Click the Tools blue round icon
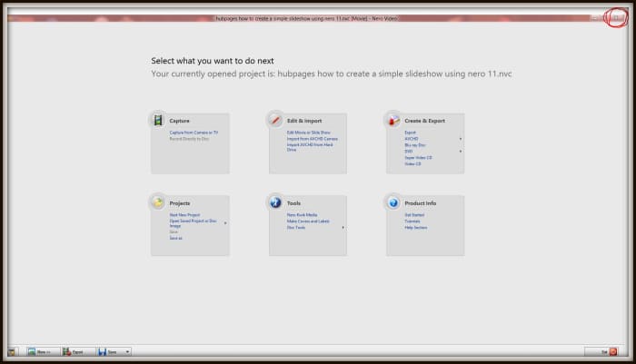Image resolution: width=636 pixels, height=364 pixels. pos(275,202)
